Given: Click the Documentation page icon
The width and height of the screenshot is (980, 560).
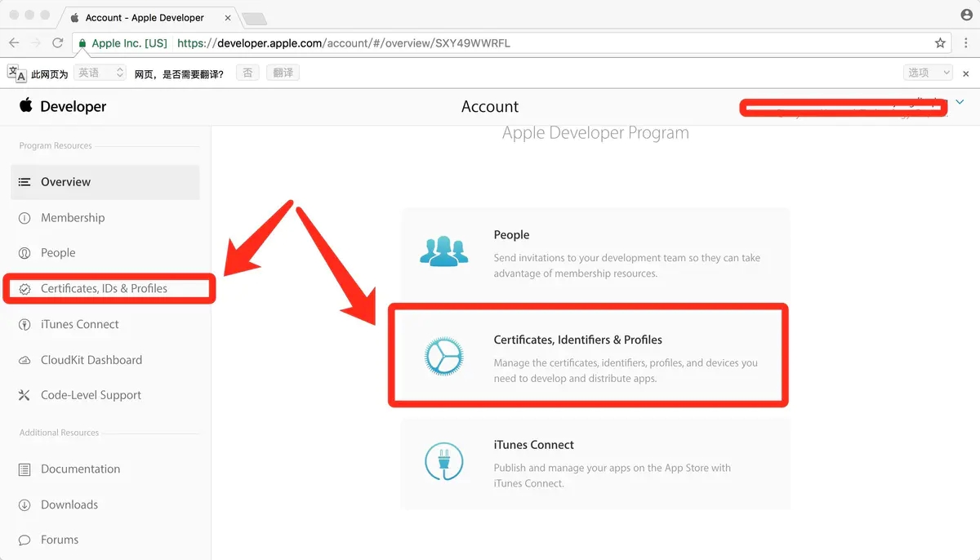Looking at the screenshot, I should [x=24, y=469].
